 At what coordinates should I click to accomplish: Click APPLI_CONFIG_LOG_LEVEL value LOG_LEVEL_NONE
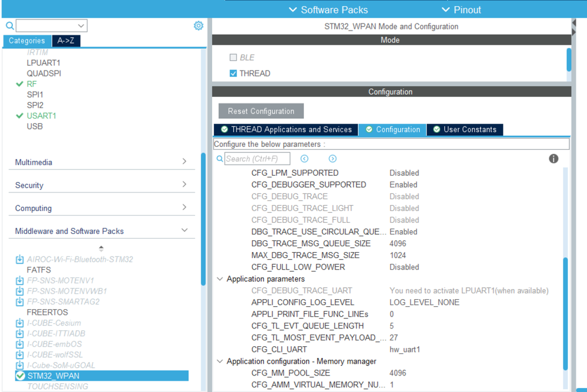(424, 302)
